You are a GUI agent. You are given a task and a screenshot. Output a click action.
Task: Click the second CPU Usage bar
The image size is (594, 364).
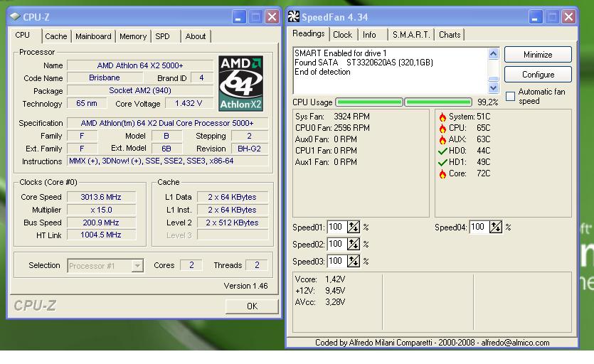click(x=438, y=102)
